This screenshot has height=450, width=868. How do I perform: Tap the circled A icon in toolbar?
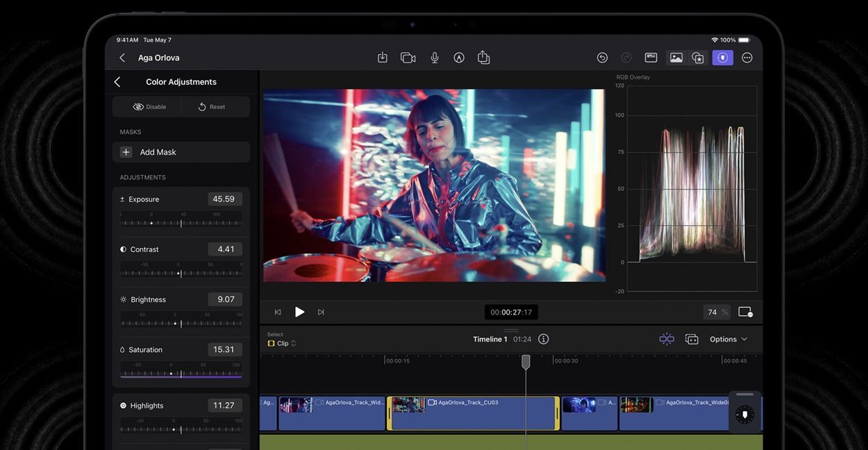point(459,58)
